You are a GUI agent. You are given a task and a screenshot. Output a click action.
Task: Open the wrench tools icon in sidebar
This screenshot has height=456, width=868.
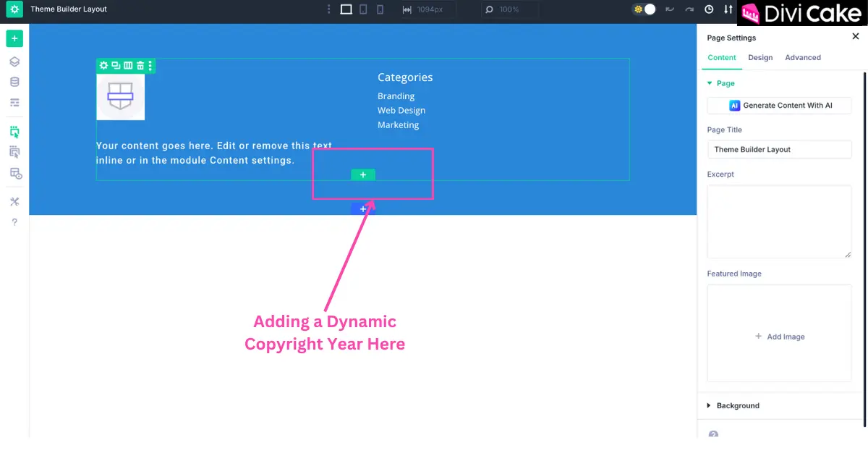14,202
